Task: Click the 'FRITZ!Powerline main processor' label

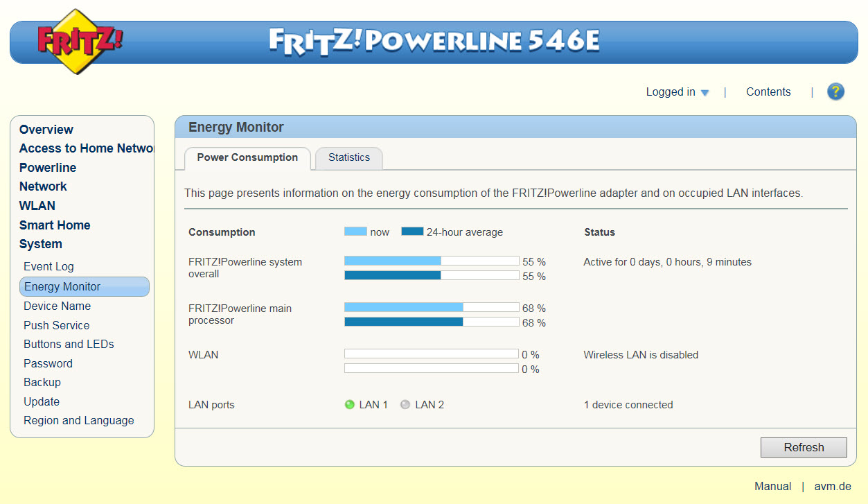Action: click(x=240, y=314)
